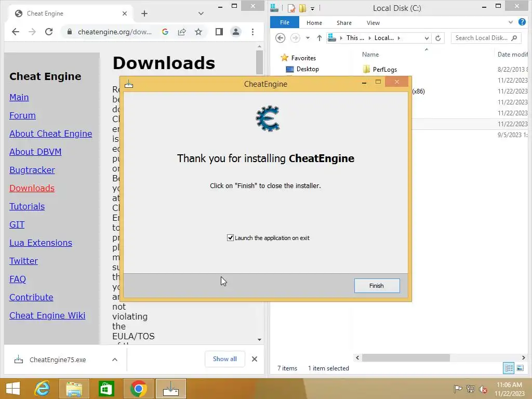Open Windows Start button
532x399 pixels.
(12, 389)
